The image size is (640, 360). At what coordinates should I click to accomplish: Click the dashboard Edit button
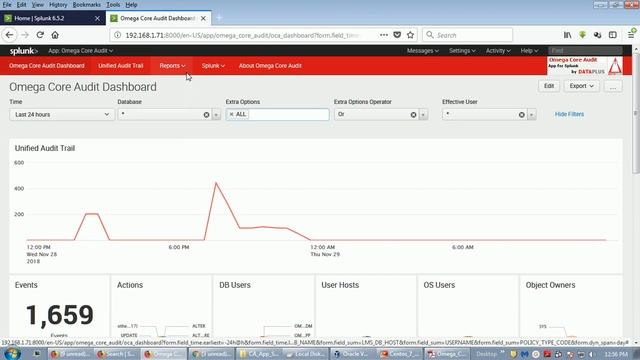[x=549, y=86]
